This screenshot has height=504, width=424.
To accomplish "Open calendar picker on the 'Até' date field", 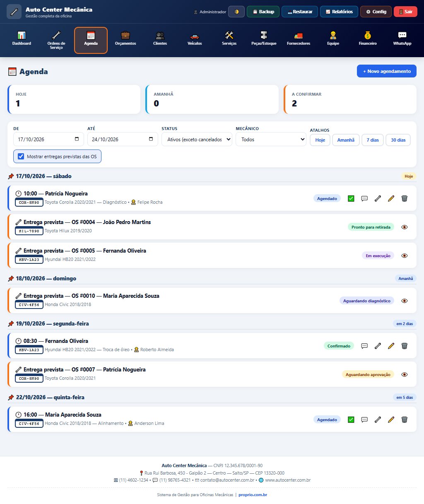I will click(151, 139).
